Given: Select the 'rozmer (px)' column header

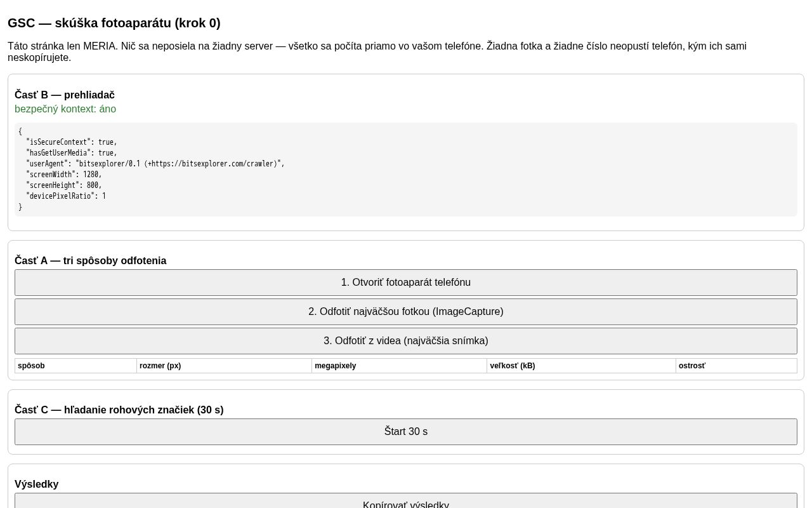Looking at the screenshot, I should click(x=225, y=366).
